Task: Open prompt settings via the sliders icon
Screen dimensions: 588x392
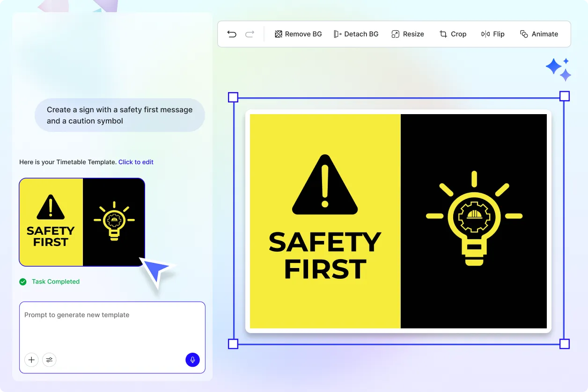Action: 49,360
